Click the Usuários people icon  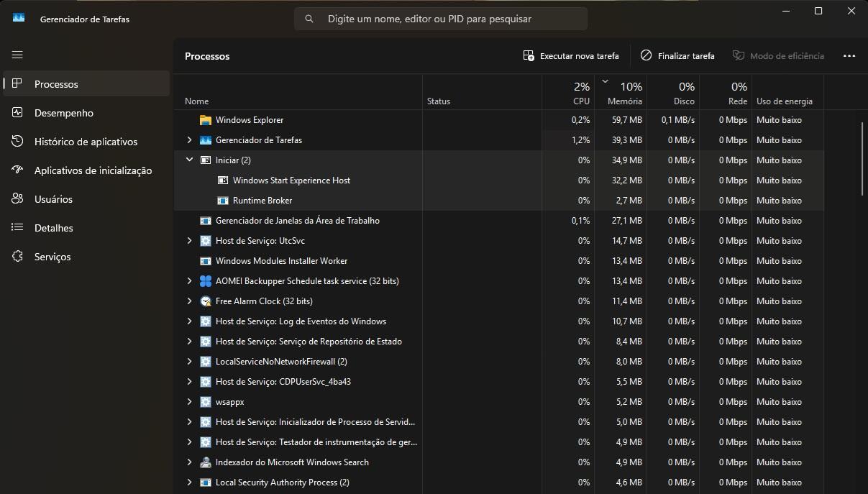click(x=18, y=199)
